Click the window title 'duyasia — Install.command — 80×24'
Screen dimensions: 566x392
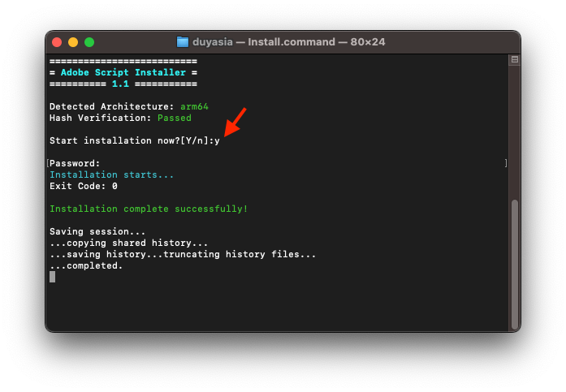(x=288, y=42)
